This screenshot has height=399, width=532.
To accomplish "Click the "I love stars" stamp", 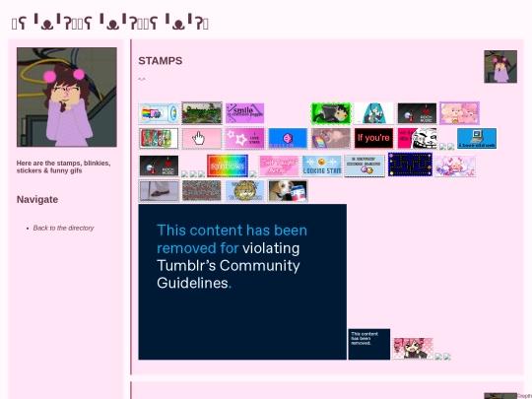I will 244,138.
